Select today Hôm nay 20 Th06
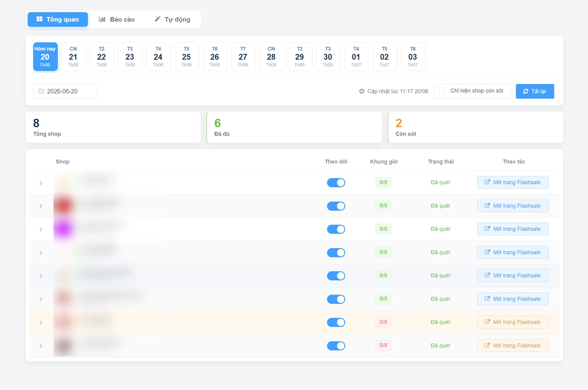This screenshot has height=390, width=588. (x=45, y=57)
